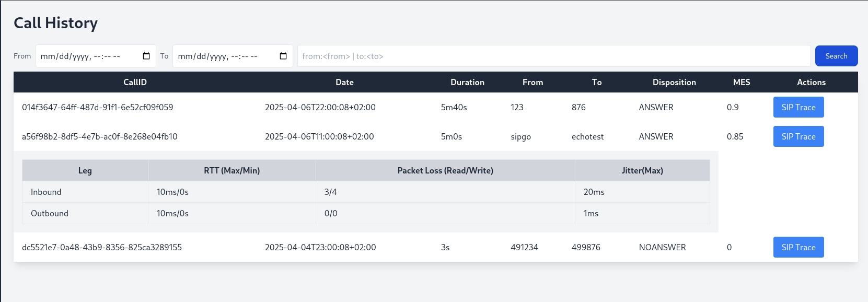Viewport: 868px width, 302px height.
Task: Click inside the To datetime field
Action: pyautogui.click(x=219, y=56)
